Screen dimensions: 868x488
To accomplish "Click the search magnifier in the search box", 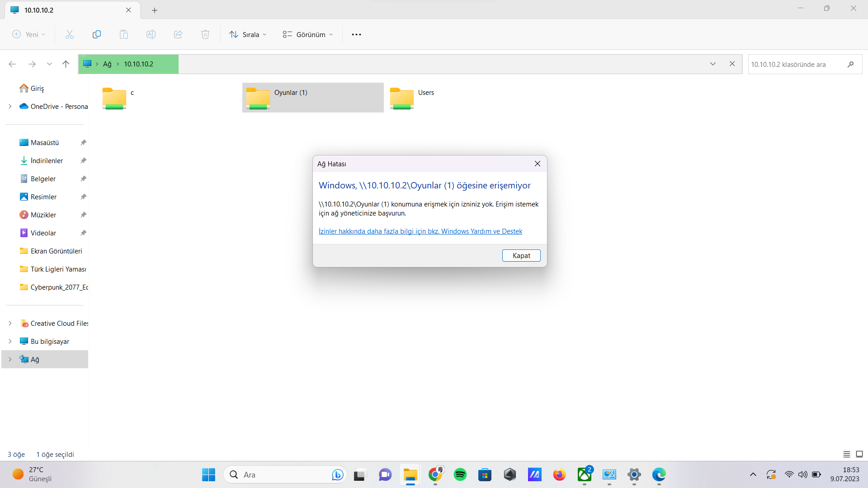I will pyautogui.click(x=850, y=64).
